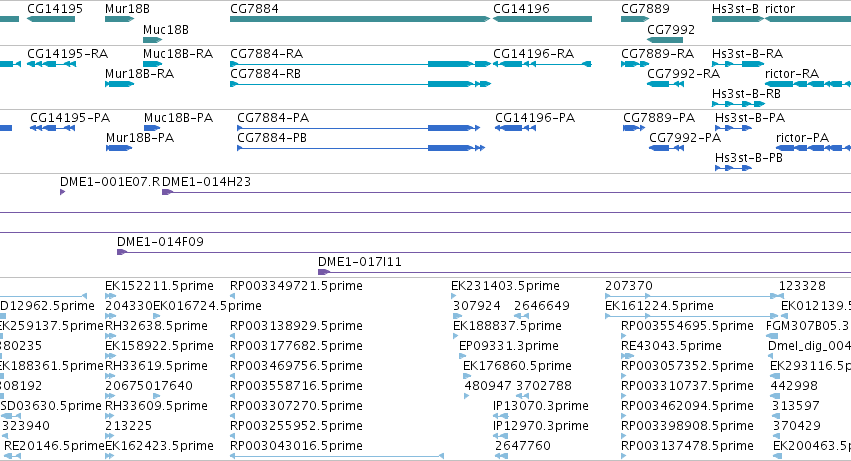
Task: Select the 2646649 feature label
Action: [542, 306]
